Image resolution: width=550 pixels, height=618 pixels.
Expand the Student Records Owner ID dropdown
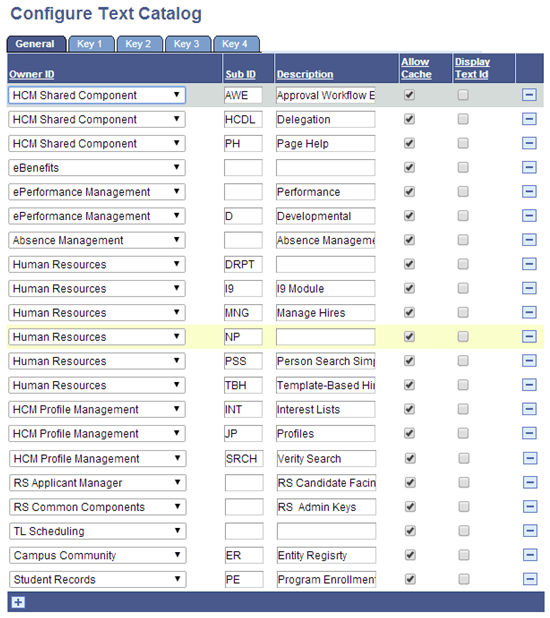(97, 579)
